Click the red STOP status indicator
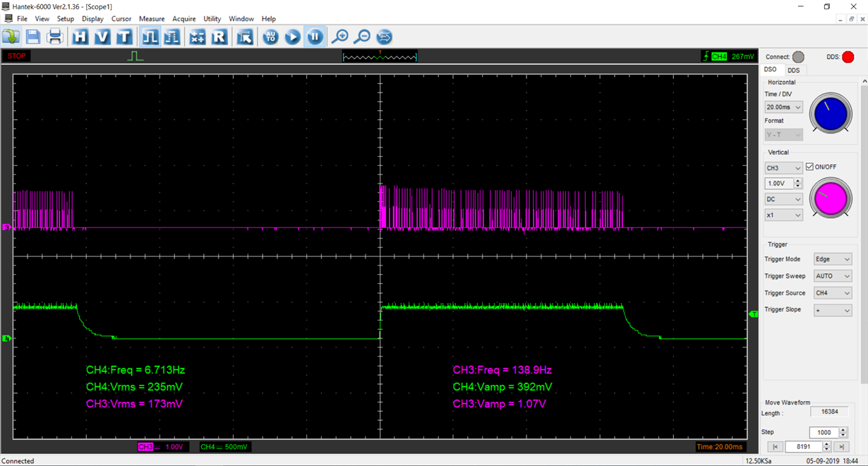The height and width of the screenshot is (466, 868). pyautogui.click(x=17, y=56)
